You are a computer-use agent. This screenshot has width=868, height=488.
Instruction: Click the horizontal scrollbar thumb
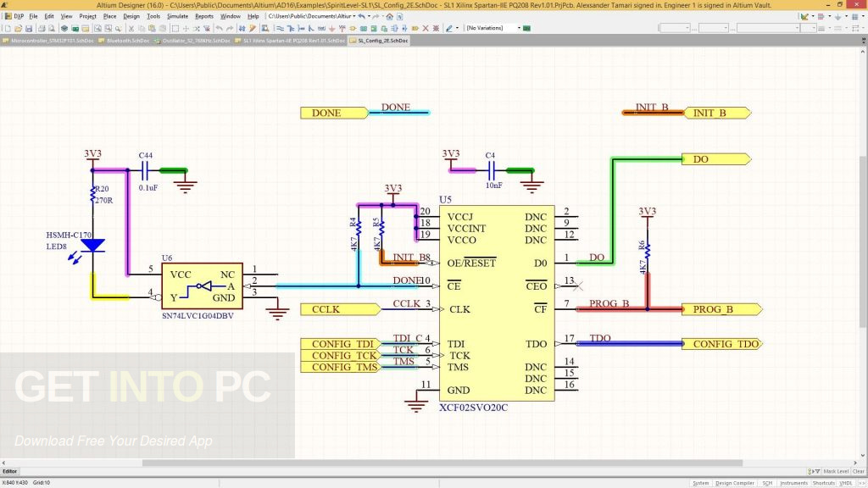(442, 463)
